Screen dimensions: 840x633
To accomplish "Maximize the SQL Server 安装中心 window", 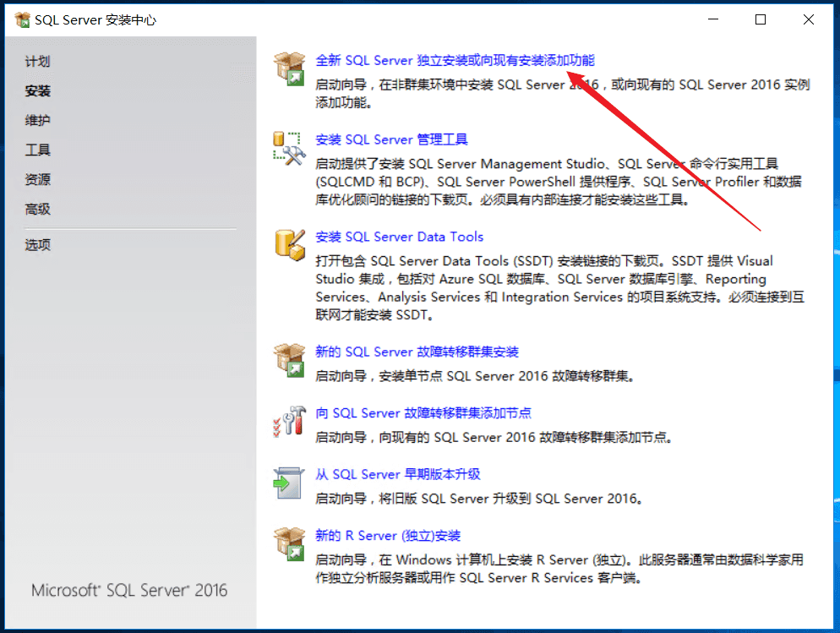I will [x=761, y=19].
